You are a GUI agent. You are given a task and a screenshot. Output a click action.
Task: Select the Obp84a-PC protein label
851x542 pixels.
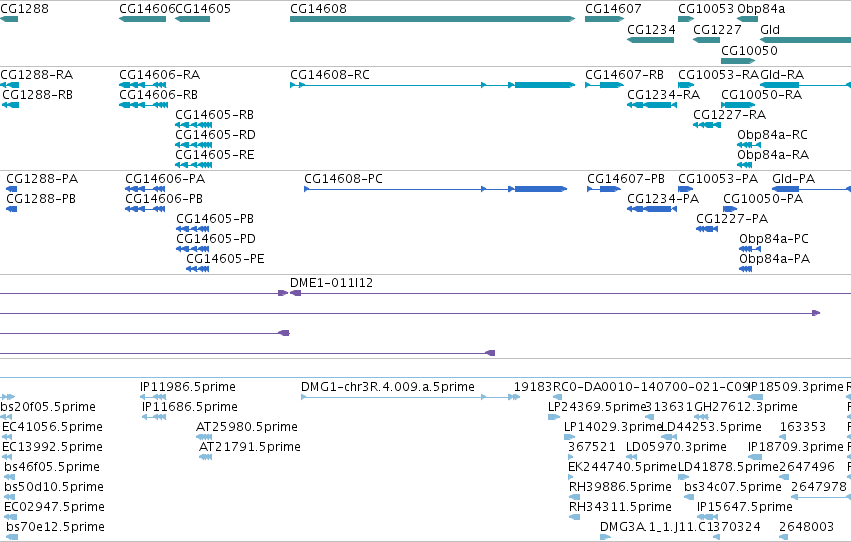pos(774,239)
